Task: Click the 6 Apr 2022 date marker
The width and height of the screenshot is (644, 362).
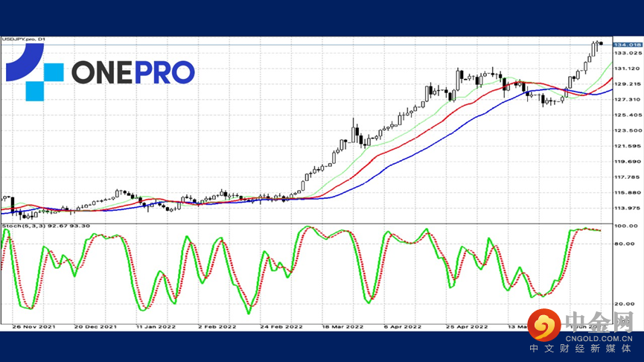Action: tap(403, 327)
